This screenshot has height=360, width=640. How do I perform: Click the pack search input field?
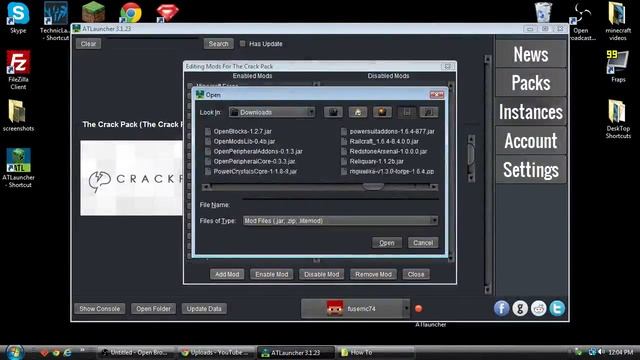(x=153, y=44)
